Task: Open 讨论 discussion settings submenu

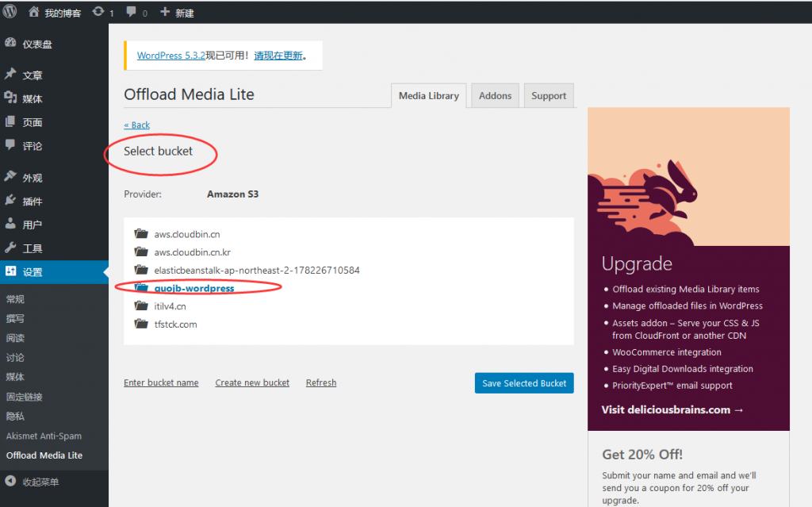Action: coord(16,358)
